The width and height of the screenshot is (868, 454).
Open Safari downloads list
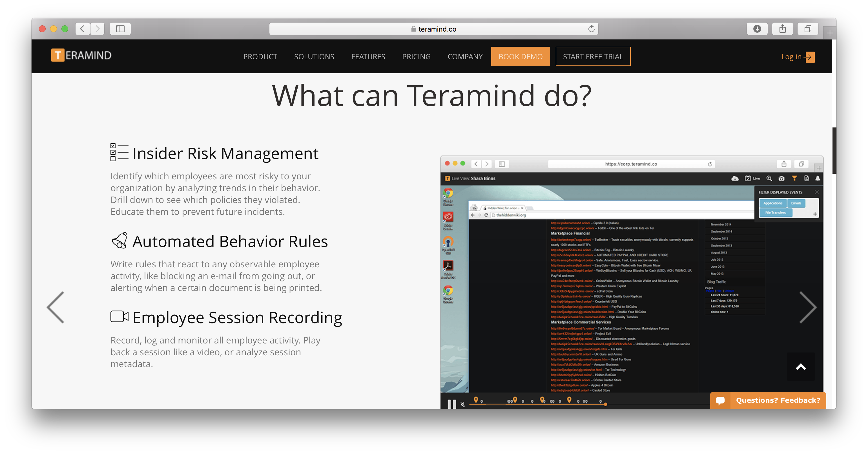(757, 29)
